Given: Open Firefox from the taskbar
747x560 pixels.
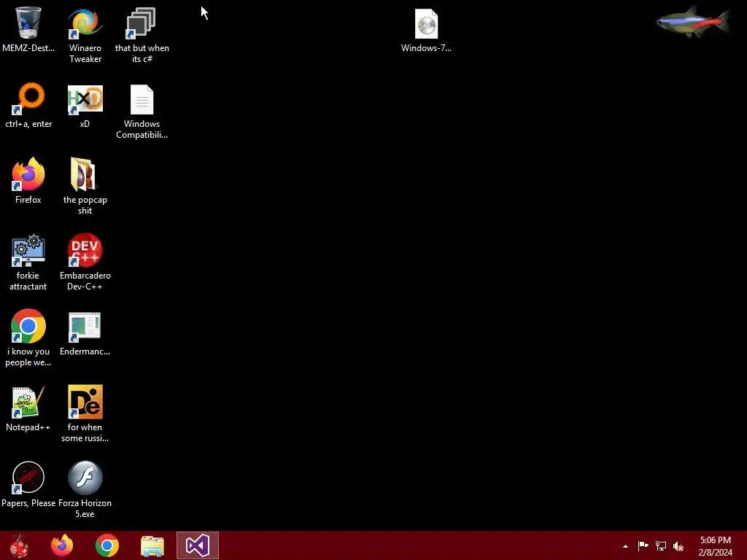Looking at the screenshot, I should coord(62,545).
